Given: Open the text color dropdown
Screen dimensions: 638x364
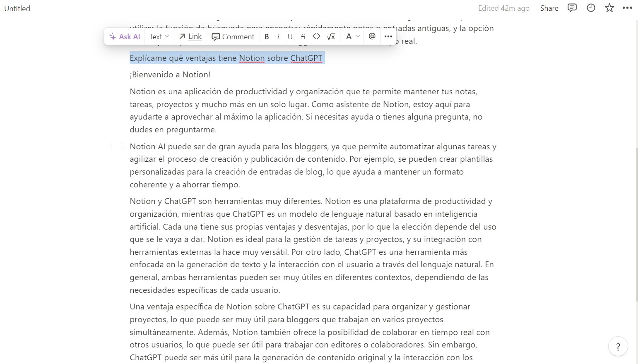Looking at the screenshot, I should coord(353,36).
